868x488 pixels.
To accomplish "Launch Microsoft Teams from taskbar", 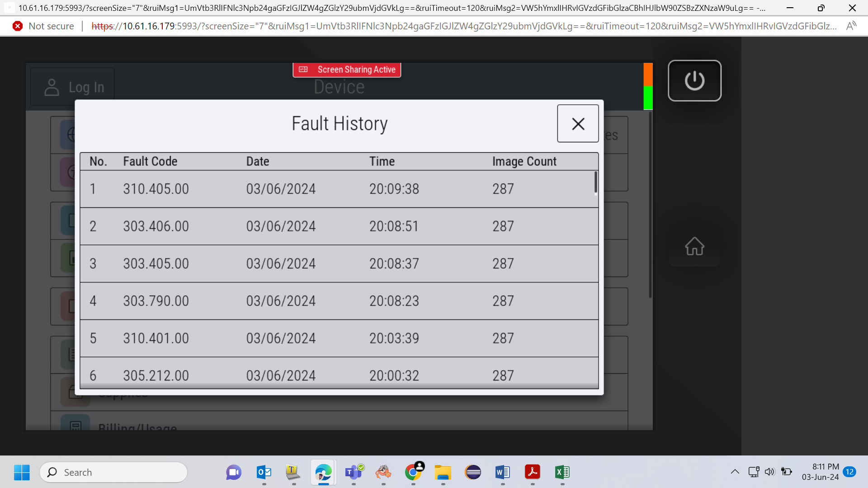I will pyautogui.click(x=354, y=473).
